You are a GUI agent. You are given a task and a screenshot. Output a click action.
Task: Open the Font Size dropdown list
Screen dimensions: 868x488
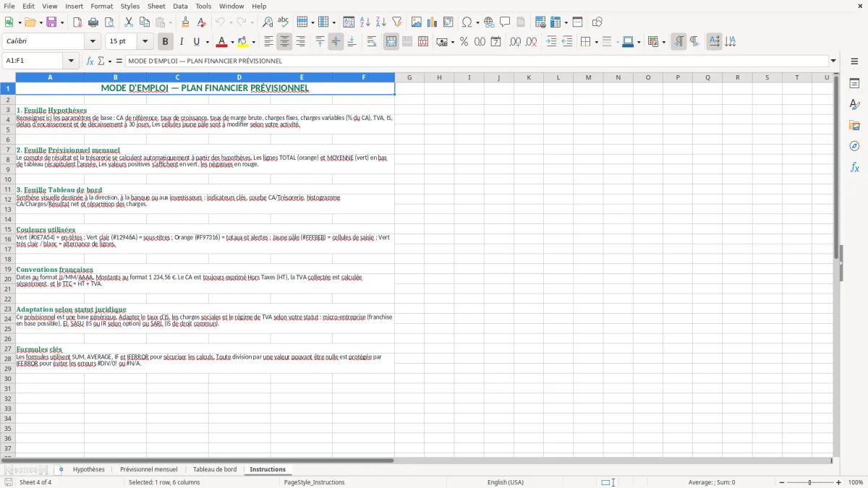click(145, 42)
